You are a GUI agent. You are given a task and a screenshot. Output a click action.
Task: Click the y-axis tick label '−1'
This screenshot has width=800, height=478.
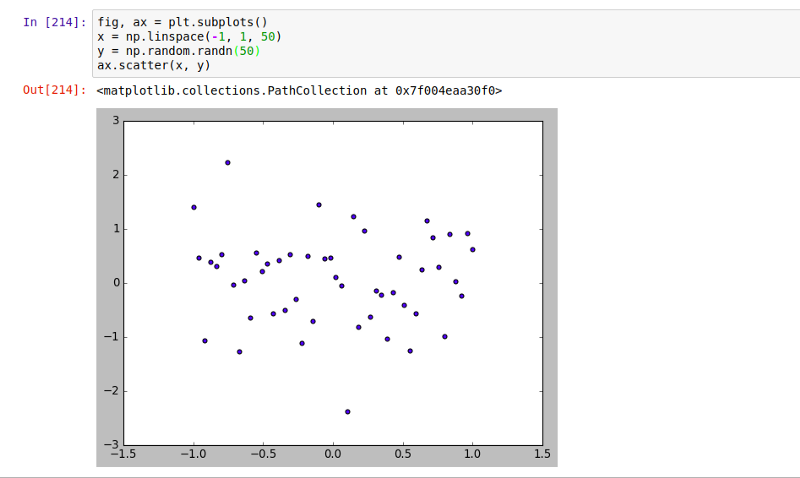[x=112, y=337]
